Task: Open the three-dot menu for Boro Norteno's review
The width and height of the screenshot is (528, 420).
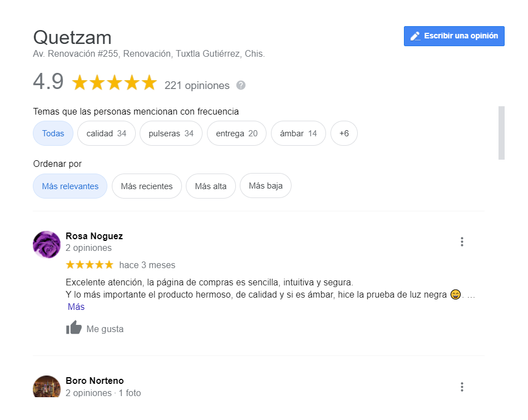Action: (462, 387)
